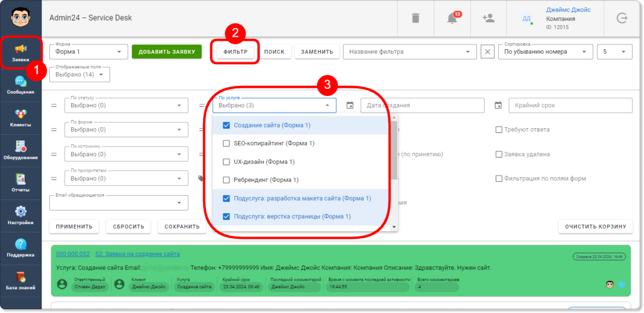This screenshot has height=313, width=644.
Task: Open link 52: Заявка на создание сайта
Action: point(137,254)
